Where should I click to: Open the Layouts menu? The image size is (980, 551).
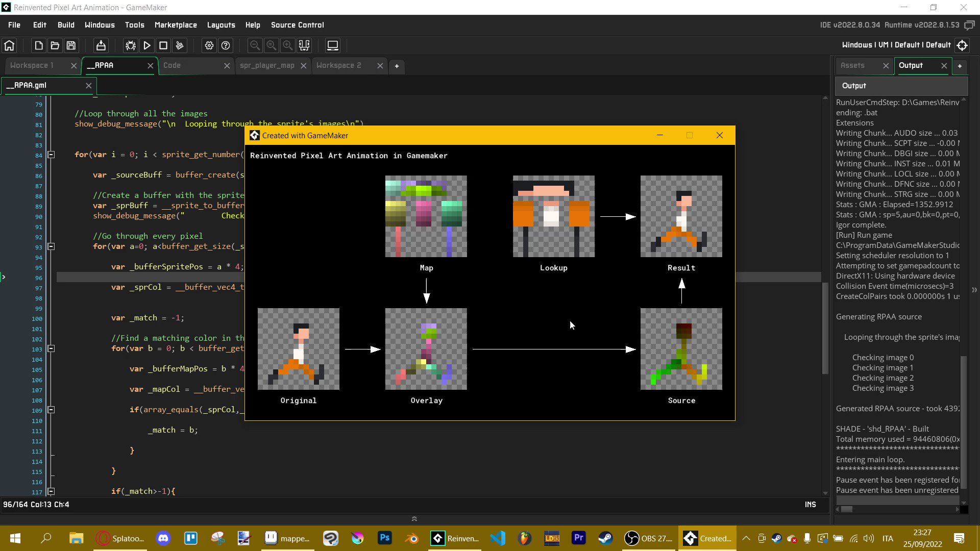(221, 25)
